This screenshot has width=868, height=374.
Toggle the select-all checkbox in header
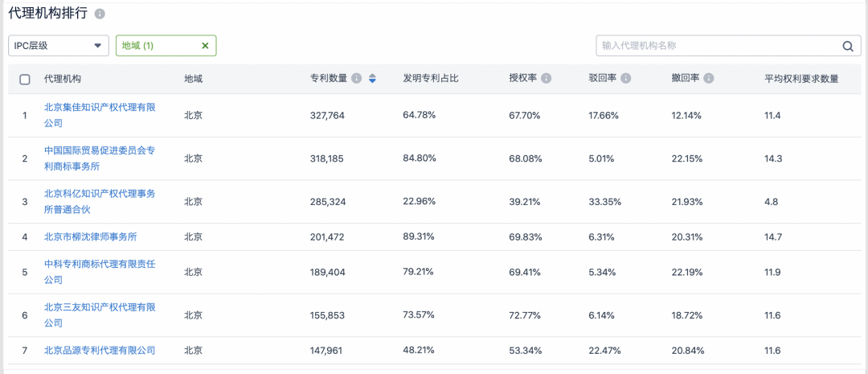tap(25, 79)
